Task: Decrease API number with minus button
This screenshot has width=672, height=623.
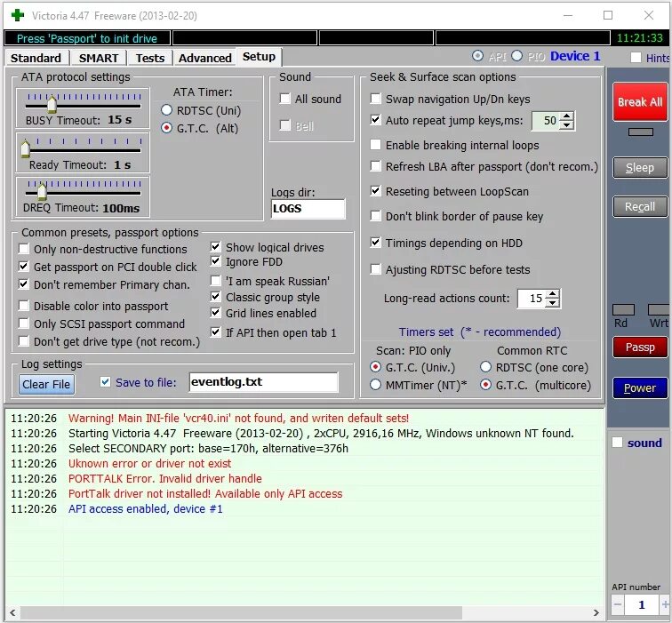Action: tap(618, 604)
